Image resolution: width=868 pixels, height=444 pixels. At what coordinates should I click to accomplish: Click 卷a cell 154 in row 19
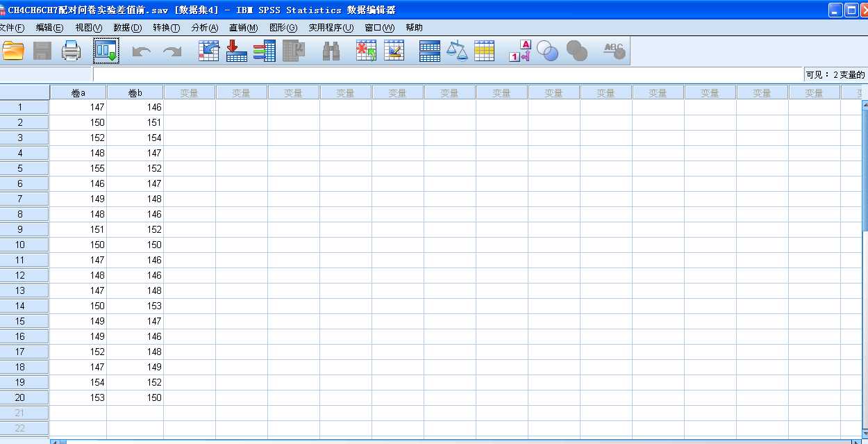point(78,382)
